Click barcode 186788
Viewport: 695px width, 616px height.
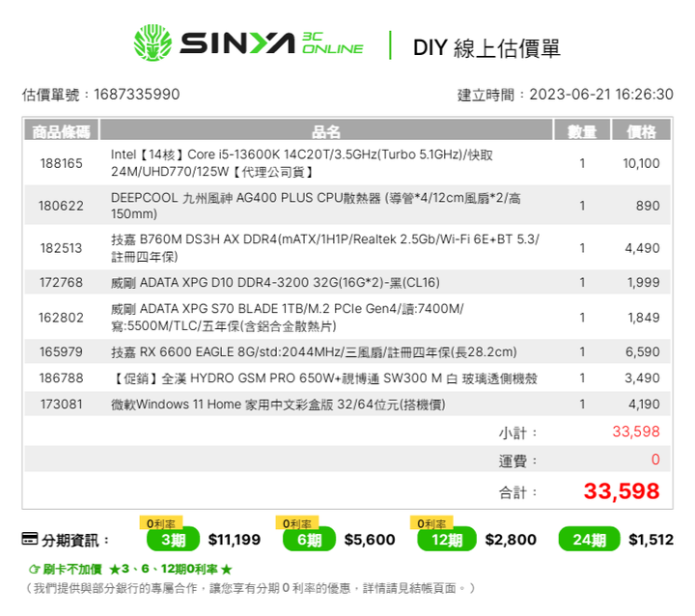pyautogui.click(x=61, y=378)
